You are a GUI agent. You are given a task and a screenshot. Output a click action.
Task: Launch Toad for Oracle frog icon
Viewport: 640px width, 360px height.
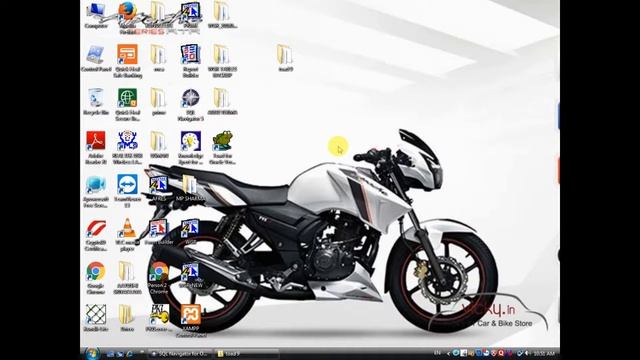coord(222,148)
